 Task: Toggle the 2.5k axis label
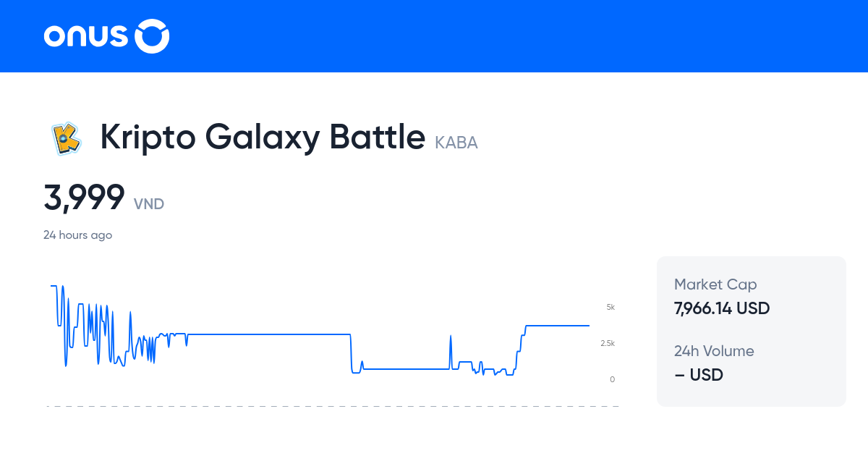[608, 343]
